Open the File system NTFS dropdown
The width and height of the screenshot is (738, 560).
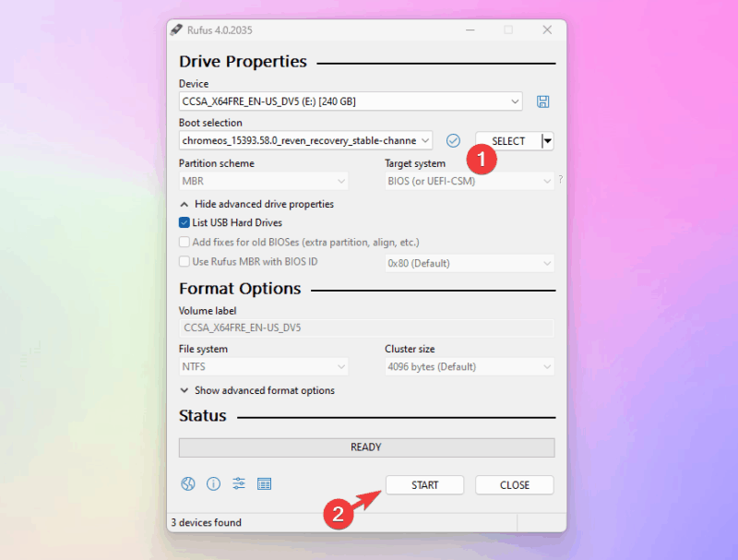[263, 366]
